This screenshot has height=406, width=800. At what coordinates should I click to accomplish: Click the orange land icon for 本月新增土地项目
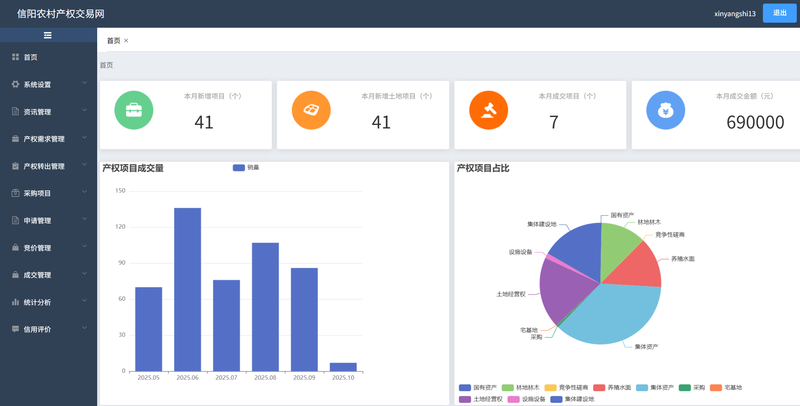(311, 110)
